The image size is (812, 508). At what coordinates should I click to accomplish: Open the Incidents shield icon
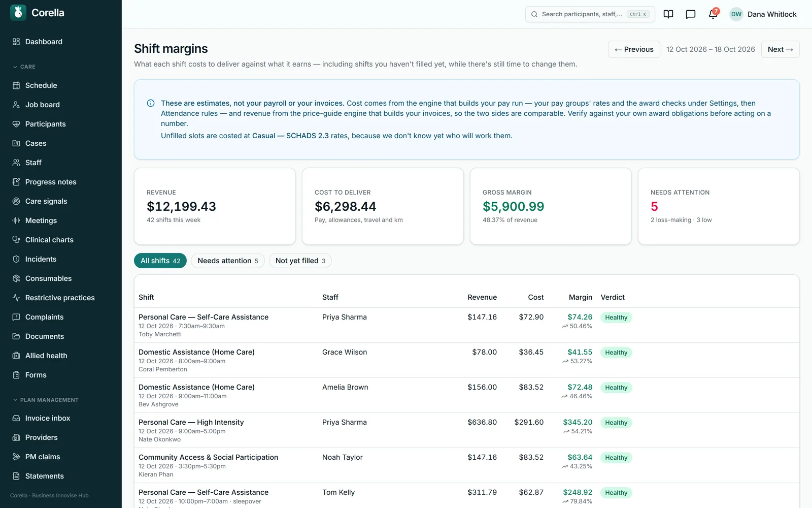coord(16,259)
